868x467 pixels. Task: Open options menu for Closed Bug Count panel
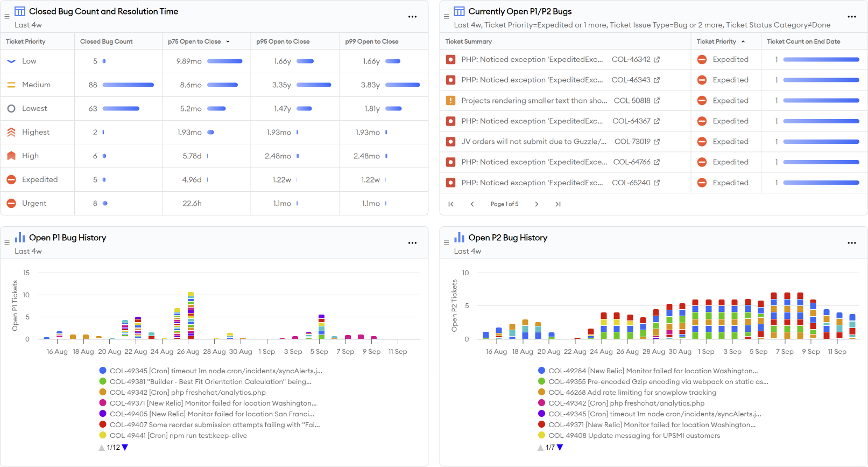412,17
